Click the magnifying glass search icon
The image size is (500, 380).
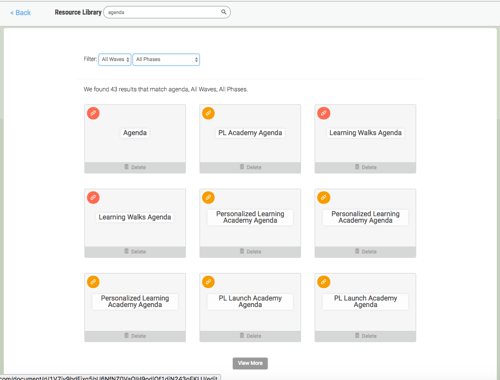(224, 12)
